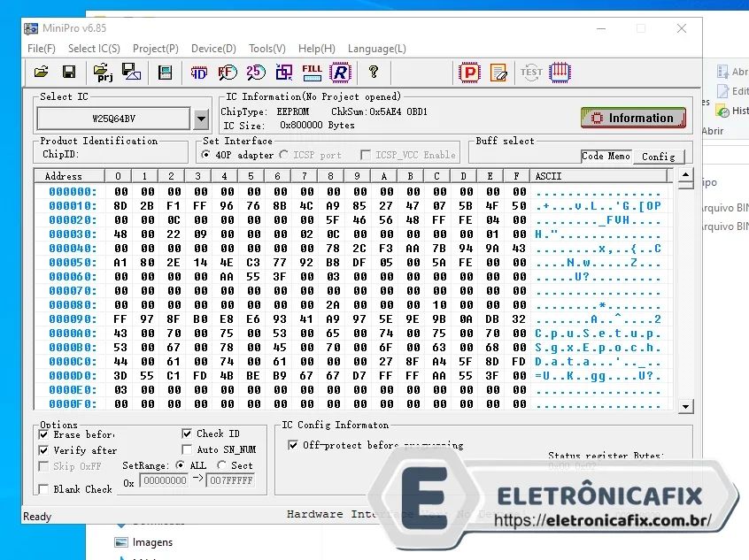Toggle the Check ID checkbox

click(x=187, y=433)
